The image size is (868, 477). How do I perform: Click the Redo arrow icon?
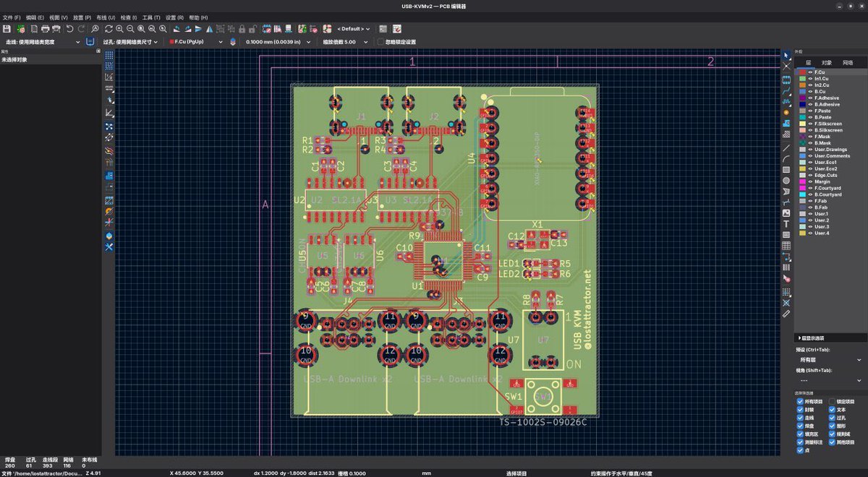[x=81, y=29]
